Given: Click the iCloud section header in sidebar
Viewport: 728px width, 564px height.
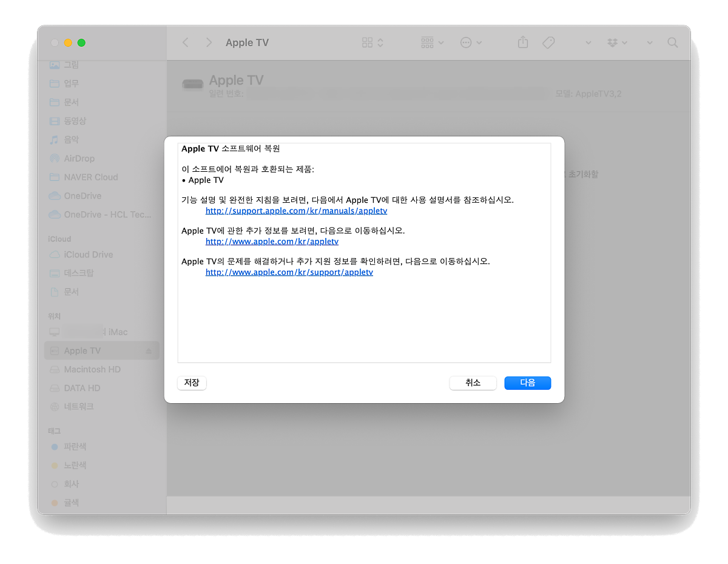Looking at the screenshot, I should coord(59,239).
